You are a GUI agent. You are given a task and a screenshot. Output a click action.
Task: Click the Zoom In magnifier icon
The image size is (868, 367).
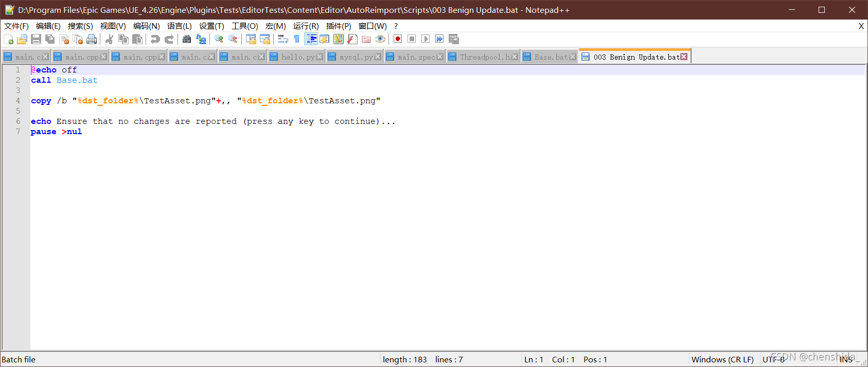219,39
